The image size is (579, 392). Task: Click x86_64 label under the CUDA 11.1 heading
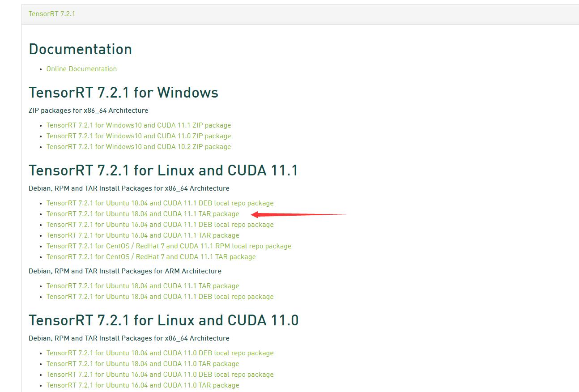(129, 188)
